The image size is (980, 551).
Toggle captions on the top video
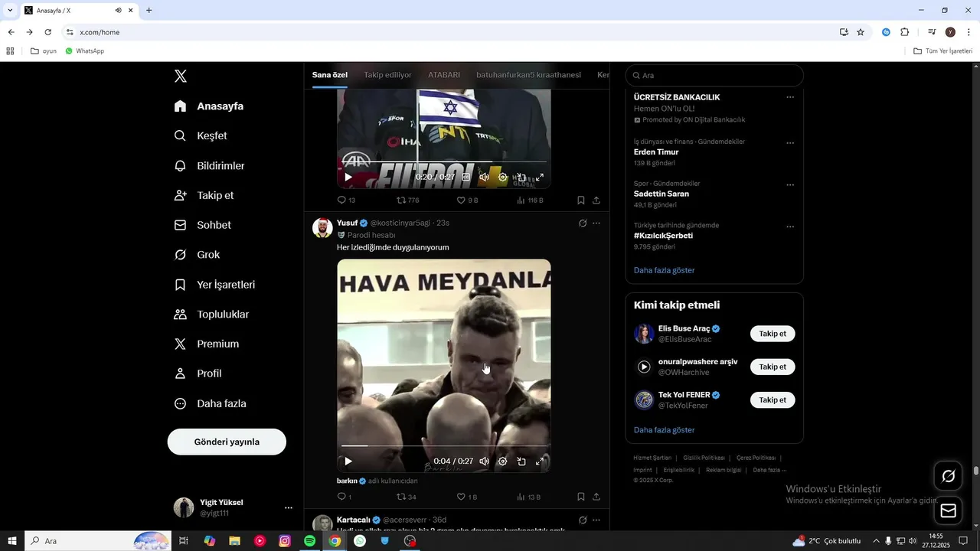click(x=465, y=177)
